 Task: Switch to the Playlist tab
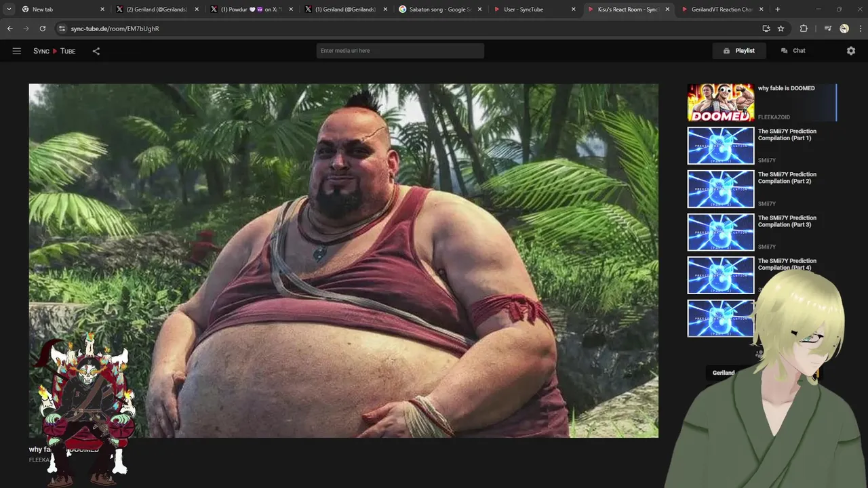coord(738,51)
